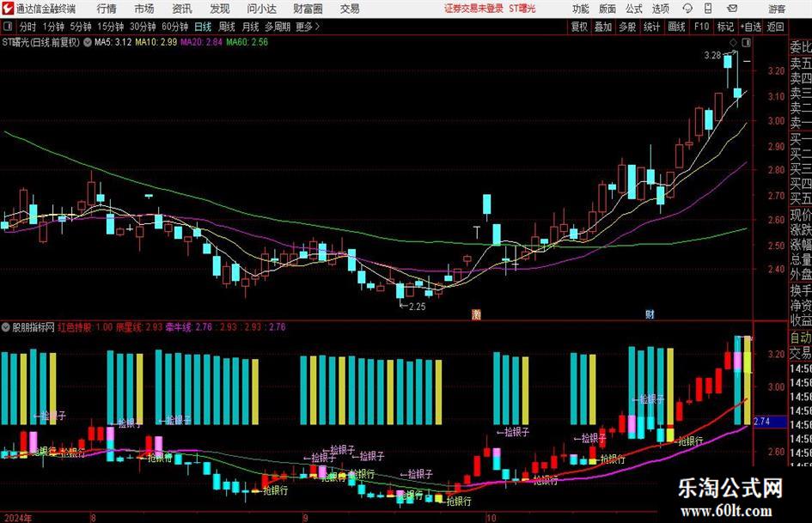
Task: Click the 3.28 high price label
Action: 712,55
